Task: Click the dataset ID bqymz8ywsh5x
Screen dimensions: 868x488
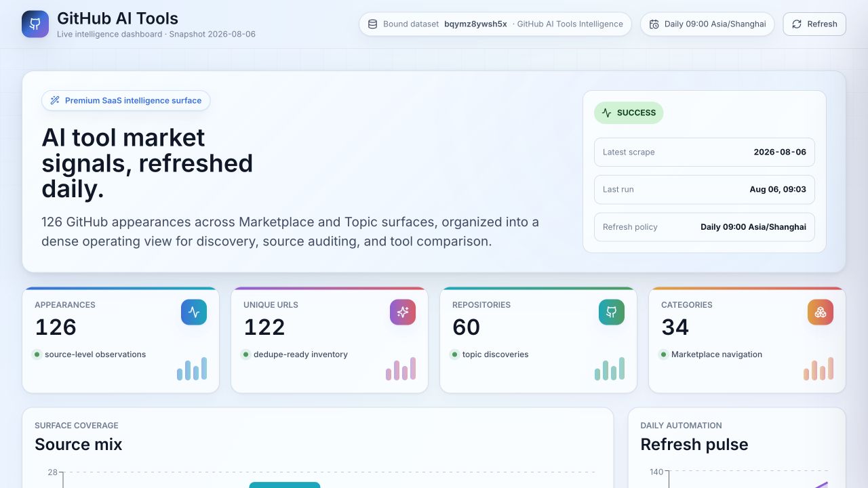Action: 475,24
